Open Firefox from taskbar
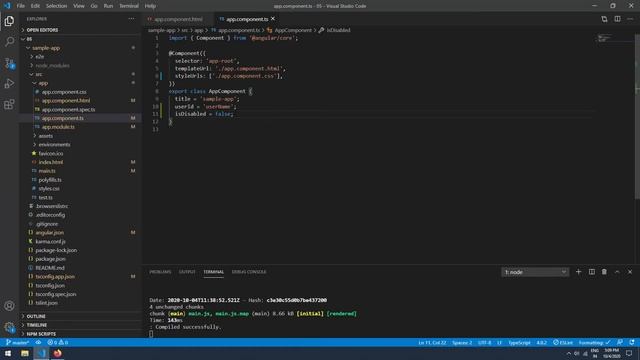This screenshot has height=360, width=640. [58, 353]
